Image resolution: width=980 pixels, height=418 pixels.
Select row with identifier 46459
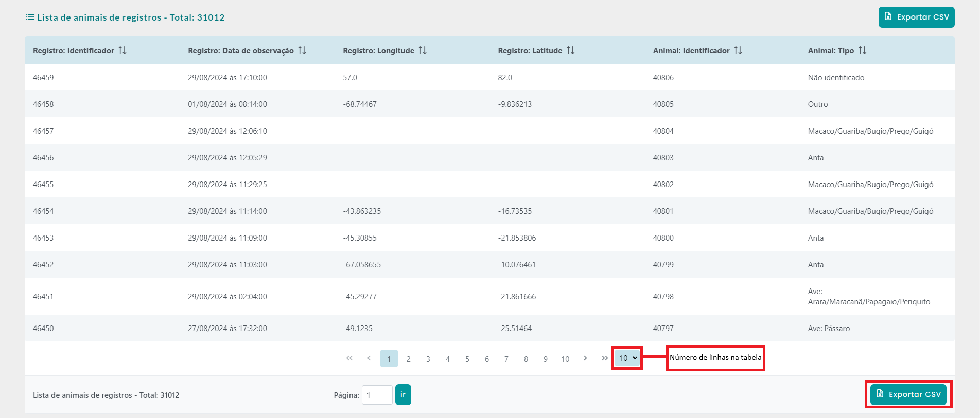[x=43, y=78]
